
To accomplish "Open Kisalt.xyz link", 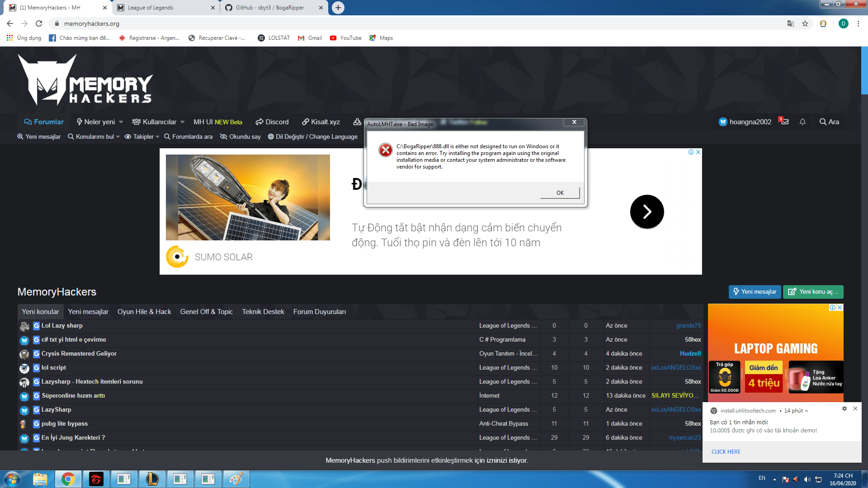I will (x=321, y=122).
